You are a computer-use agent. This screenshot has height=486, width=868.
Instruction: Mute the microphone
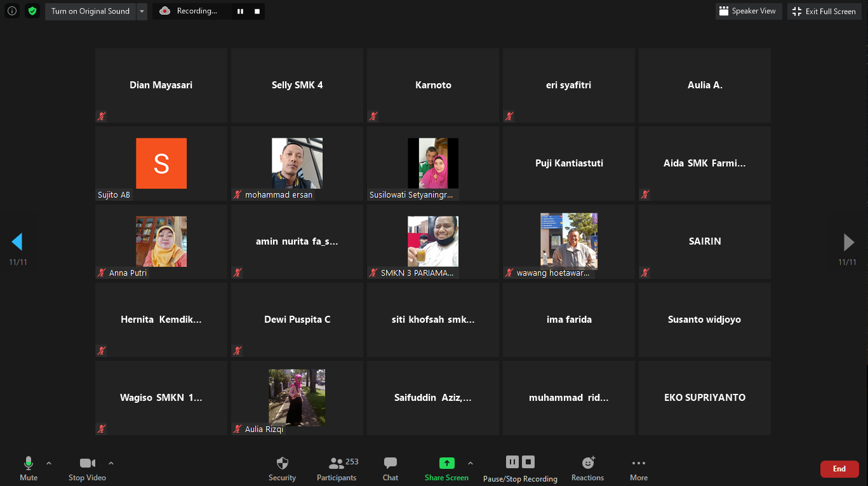click(x=29, y=469)
